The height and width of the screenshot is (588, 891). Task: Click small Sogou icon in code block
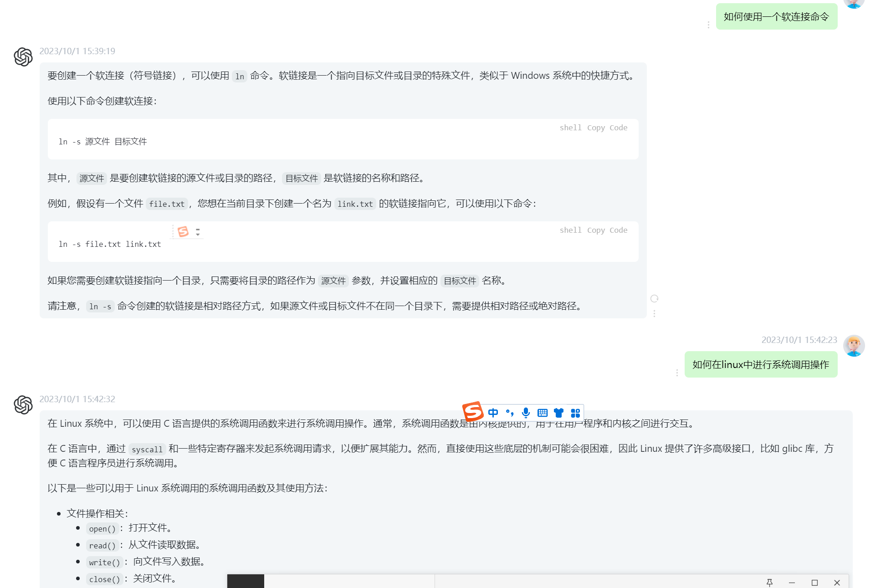point(183,232)
